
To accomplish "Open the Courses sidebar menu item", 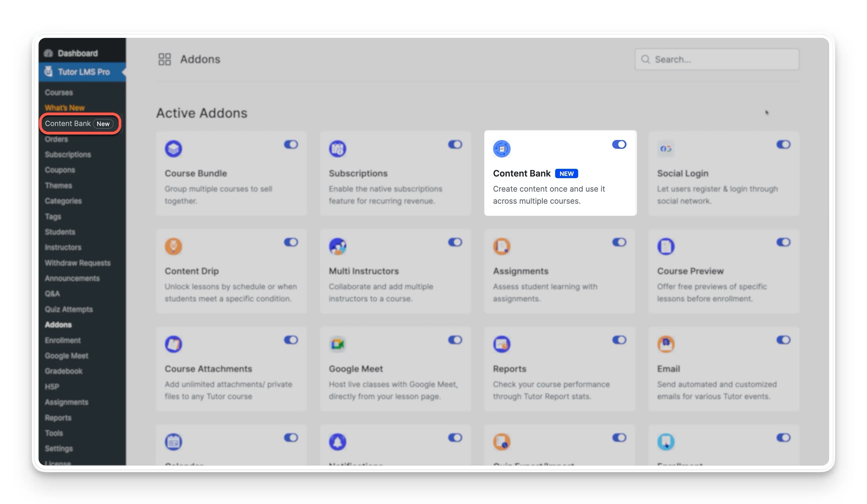I will coord(59,93).
